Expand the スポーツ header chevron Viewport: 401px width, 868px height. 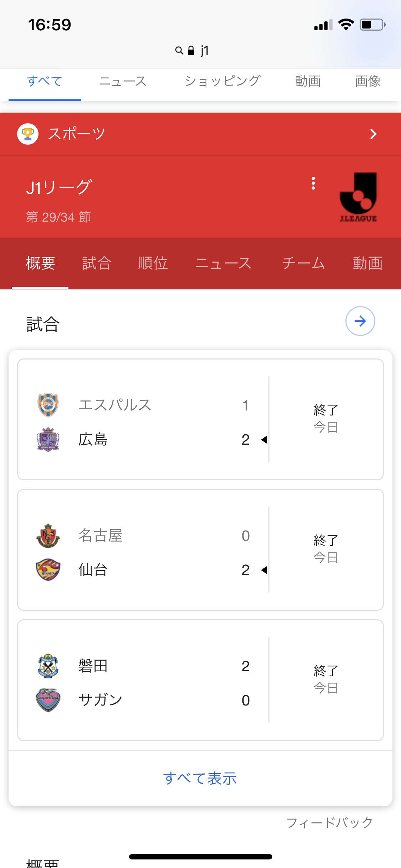pos(373,134)
